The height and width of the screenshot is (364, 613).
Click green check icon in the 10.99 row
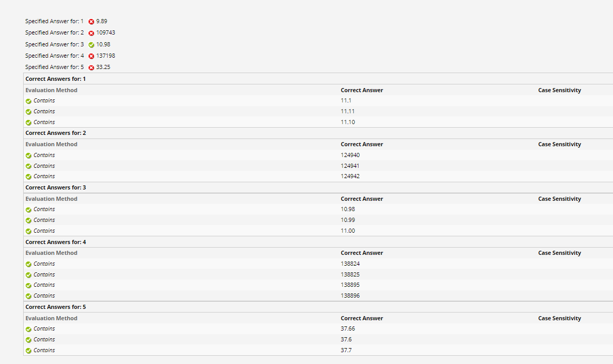click(x=28, y=221)
